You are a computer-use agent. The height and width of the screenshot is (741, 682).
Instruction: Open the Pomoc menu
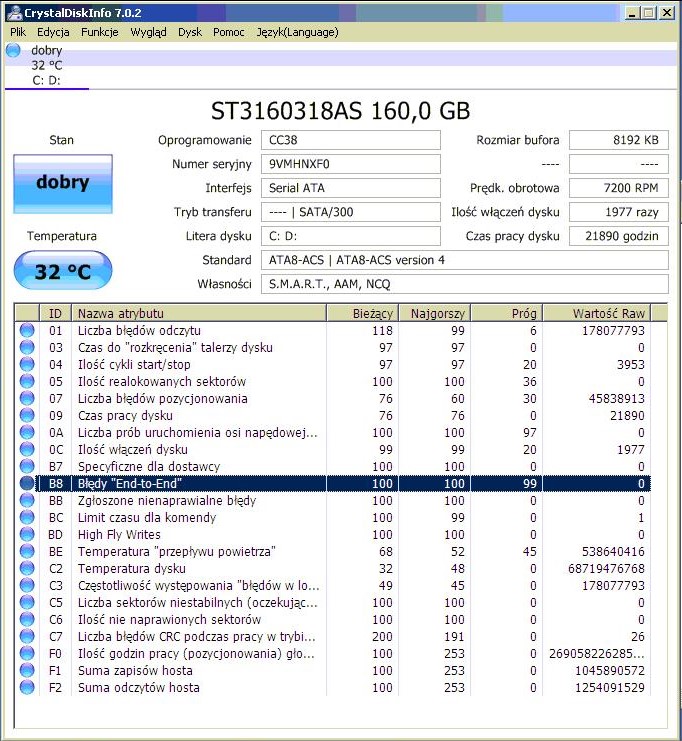coord(229,32)
